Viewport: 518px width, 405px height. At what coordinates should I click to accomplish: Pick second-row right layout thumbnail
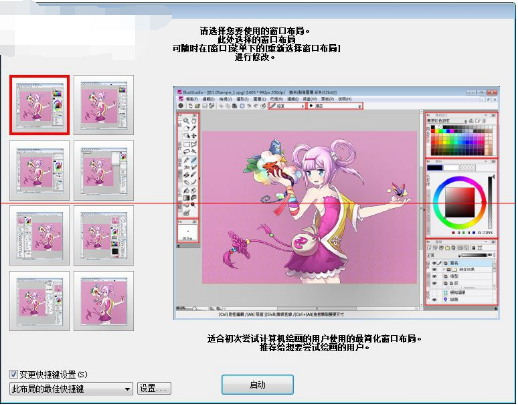pyautogui.click(x=104, y=170)
